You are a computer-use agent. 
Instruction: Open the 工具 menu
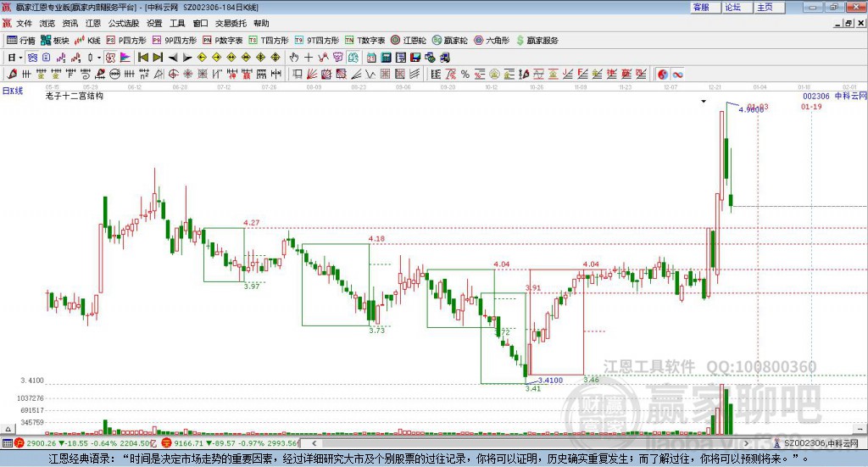pos(177,23)
